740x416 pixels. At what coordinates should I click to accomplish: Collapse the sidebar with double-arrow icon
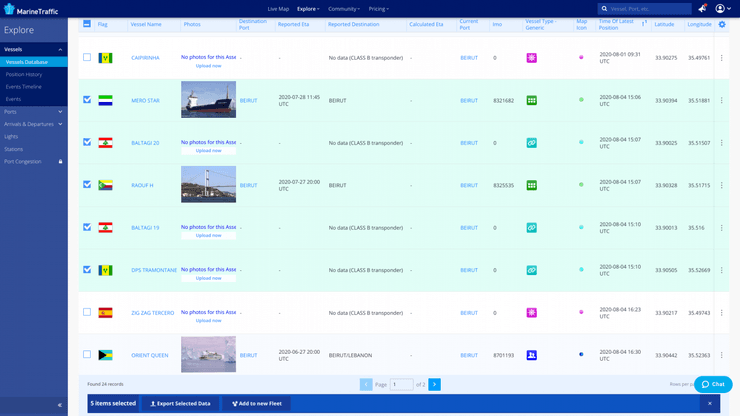(59, 405)
